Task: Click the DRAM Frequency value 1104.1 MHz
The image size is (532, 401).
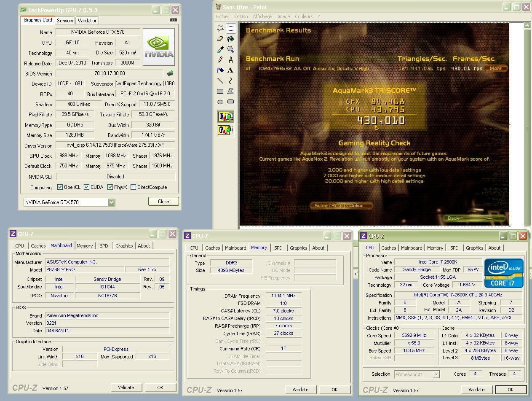Action: [283, 296]
